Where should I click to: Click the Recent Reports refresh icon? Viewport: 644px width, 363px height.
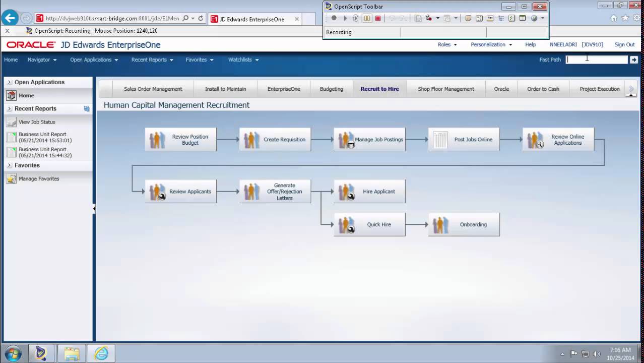tap(87, 109)
